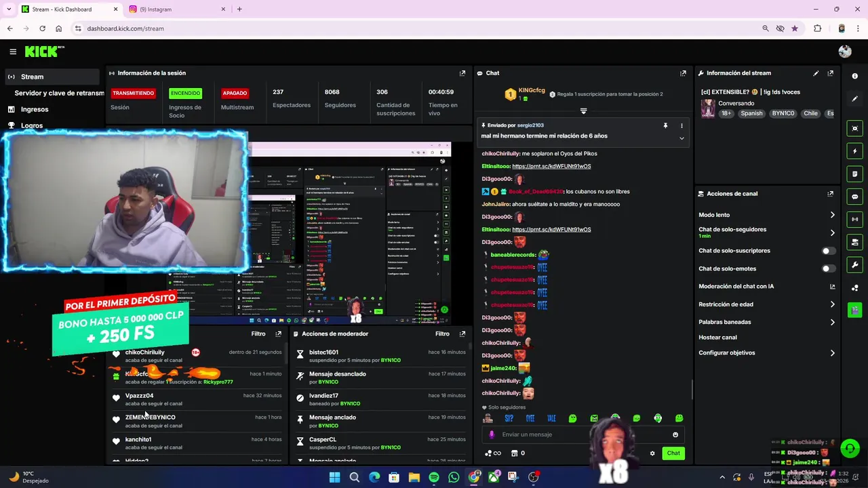Pop out the Acciones de canal panel
Image resolution: width=868 pixels, height=488 pixels.
pos(830,194)
